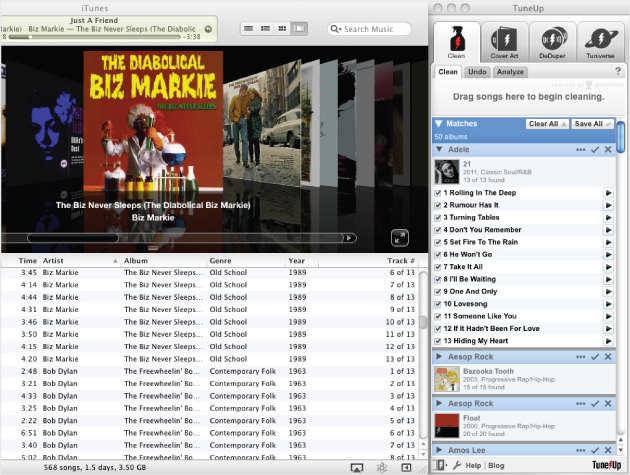Click the Adele 21 album artwork
This screenshot has width=630, height=475.
click(x=447, y=172)
